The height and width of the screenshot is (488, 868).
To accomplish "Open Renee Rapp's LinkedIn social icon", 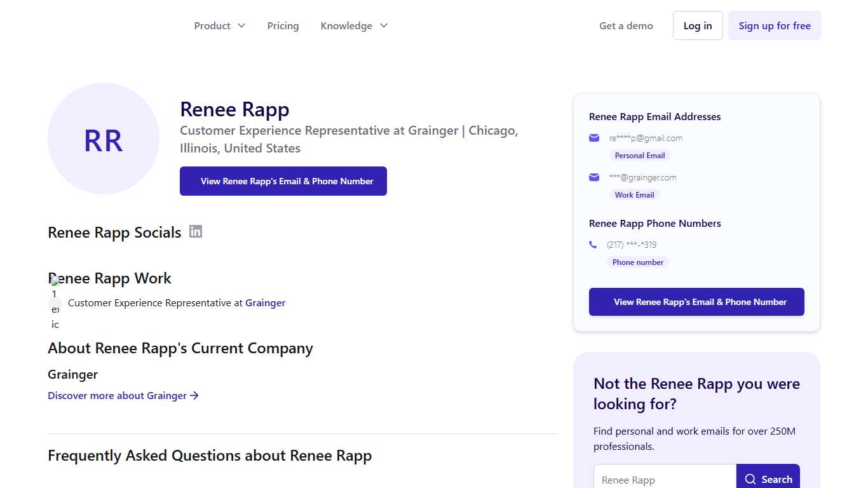I will click(x=196, y=232).
